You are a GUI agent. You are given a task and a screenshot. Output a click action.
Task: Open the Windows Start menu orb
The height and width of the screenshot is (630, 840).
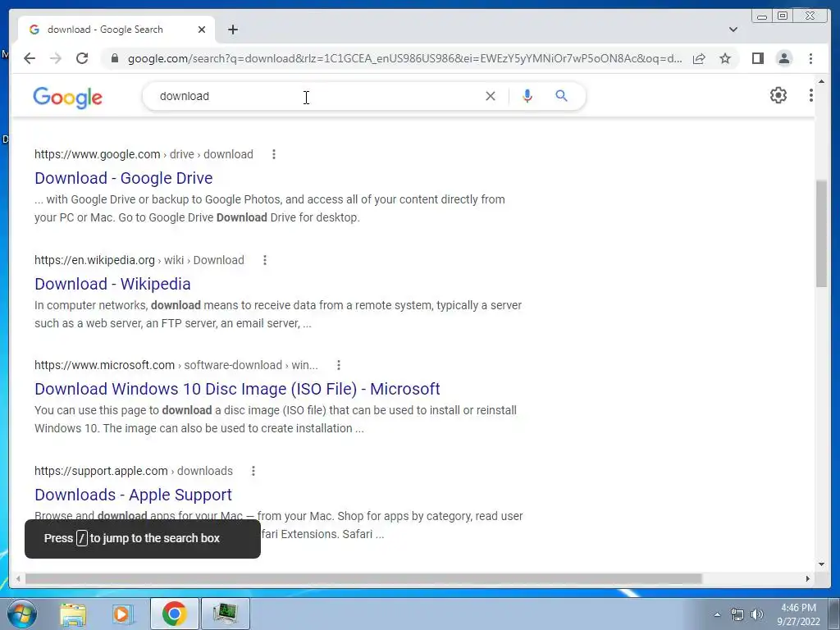pyautogui.click(x=22, y=614)
